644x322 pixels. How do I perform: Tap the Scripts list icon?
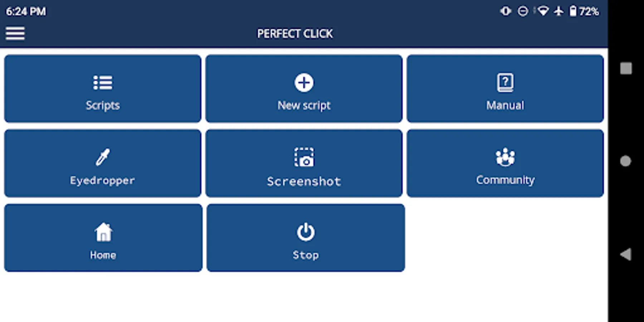tap(103, 83)
